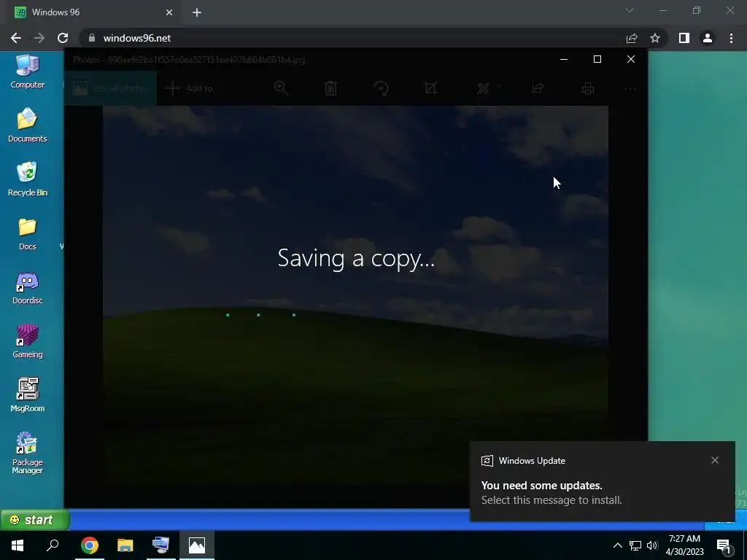This screenshot has width=747, height=560.
Task: Click the windows96.net address bar
Action: (352, 38)
